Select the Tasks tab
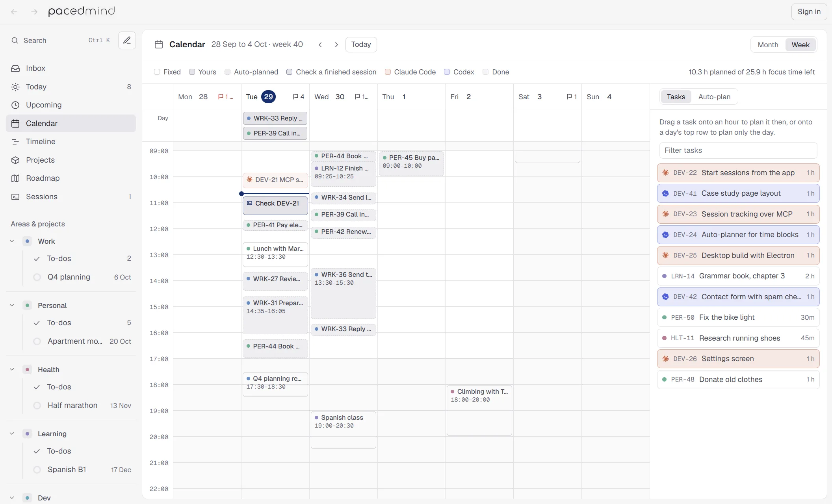This screenshot has height=504, width=832. (x=676, y=97)
